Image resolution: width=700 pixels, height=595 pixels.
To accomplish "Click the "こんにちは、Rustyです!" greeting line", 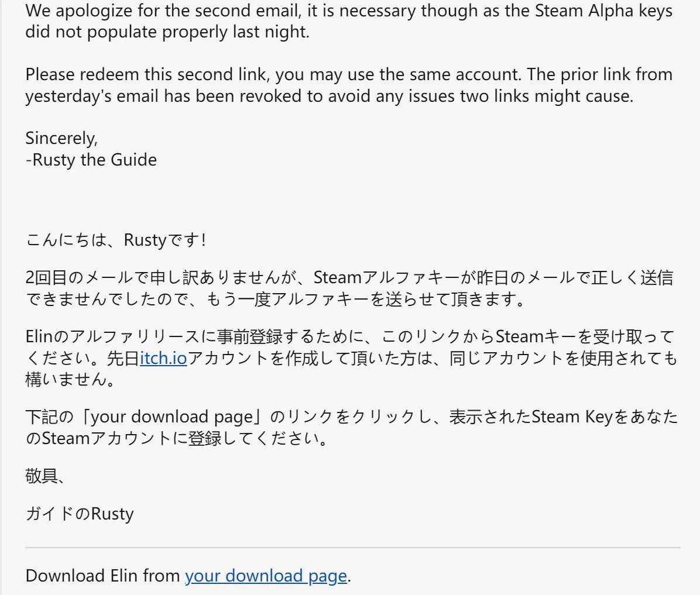I will pyautogui.click(x=116, y=240).
